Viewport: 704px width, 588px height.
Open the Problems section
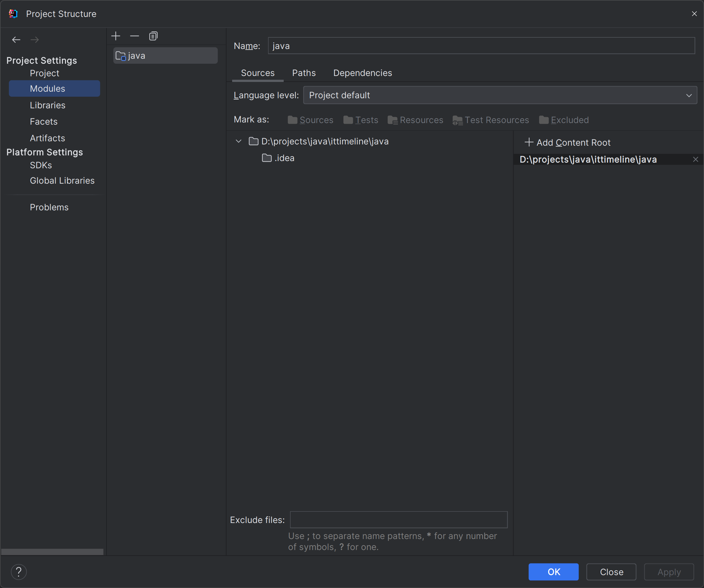pyautogui.click(x=49, y=208)
